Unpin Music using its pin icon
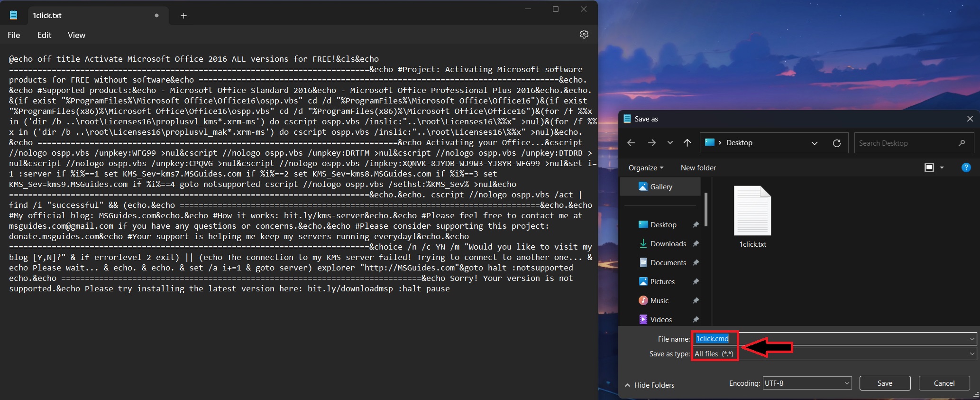This screenshot has height=400, width=980. (696, 301)
